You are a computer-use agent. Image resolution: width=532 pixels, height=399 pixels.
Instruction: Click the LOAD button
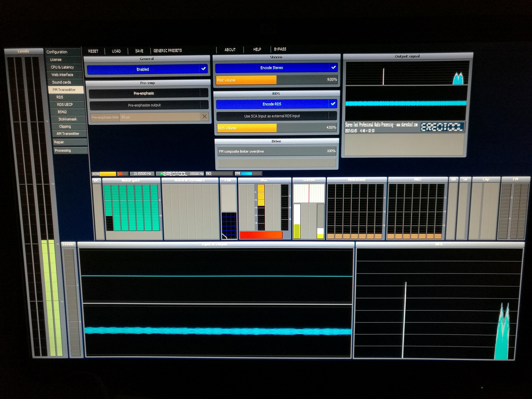pyautogui.click(x=116, y=51)
